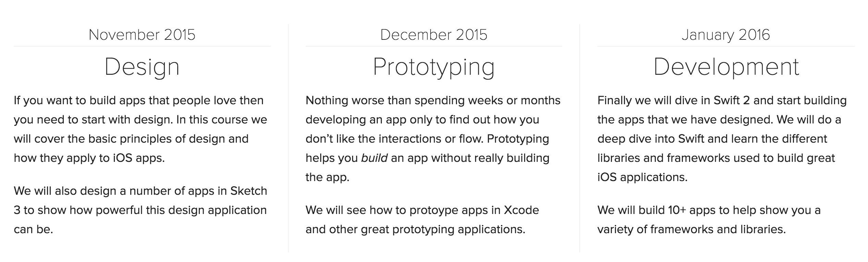Click the sentence about building 10+ apps
The height and width of the screenshot is (262, 868).
709,220
